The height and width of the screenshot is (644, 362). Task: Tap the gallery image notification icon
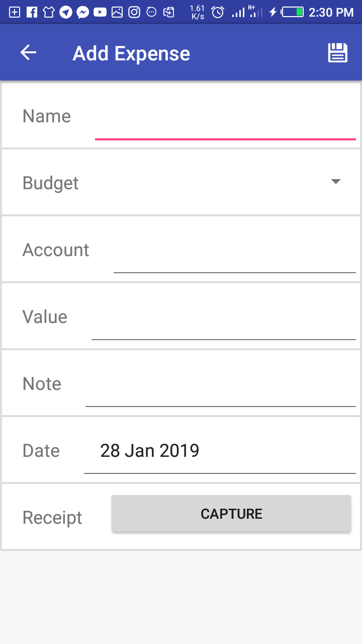pos(117,12)
